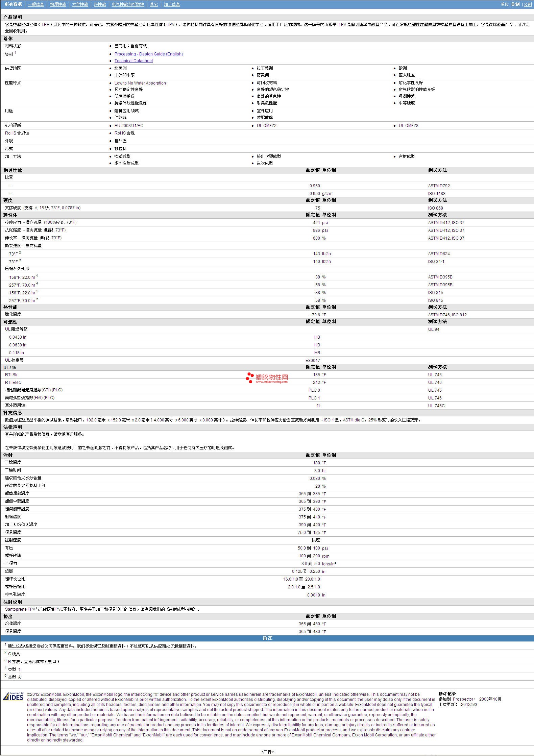
Task: Select the 所有数据 tab
Action: click(13, 4)
